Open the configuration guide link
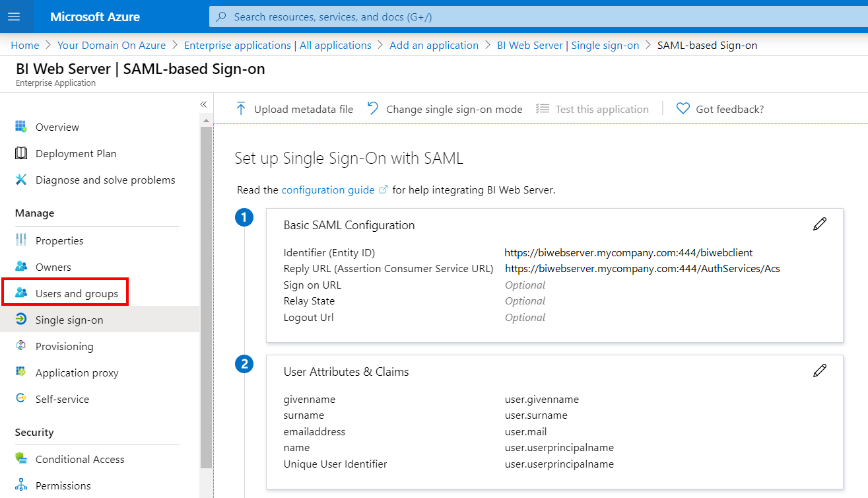The width and height of the screenshot is (868, 498). 328,190
